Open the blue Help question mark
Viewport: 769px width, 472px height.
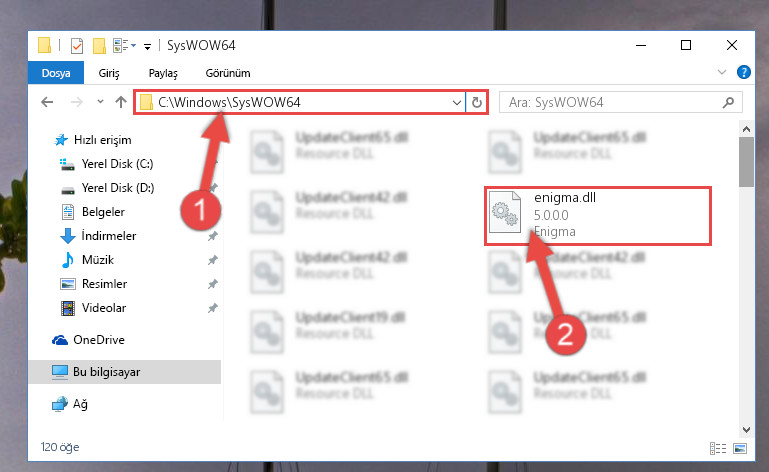(x=743, y=73)
